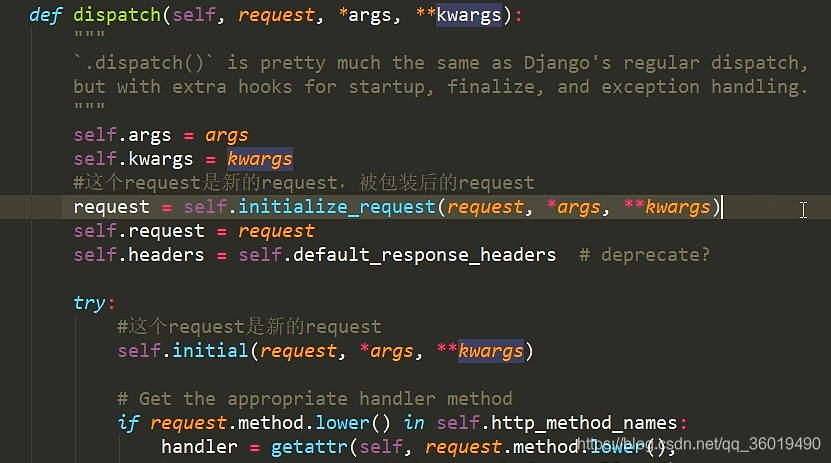Click the italic 'args' value after self.args
Image resolution: width=831 pixels, height=463 pixels.
(x=226, y=135)
